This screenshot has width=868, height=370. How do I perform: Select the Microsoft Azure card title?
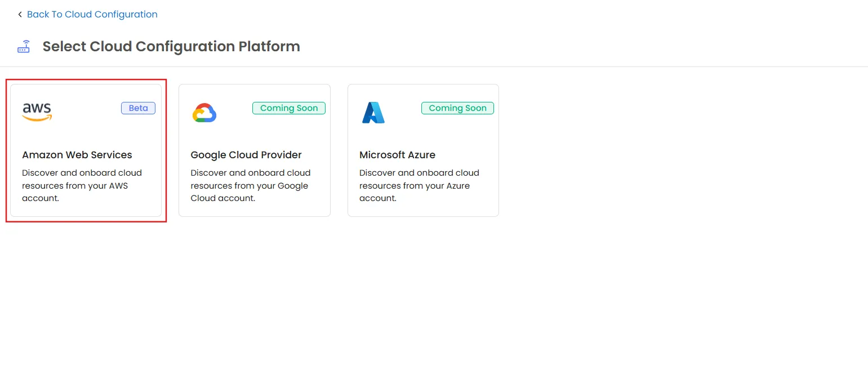397,155
